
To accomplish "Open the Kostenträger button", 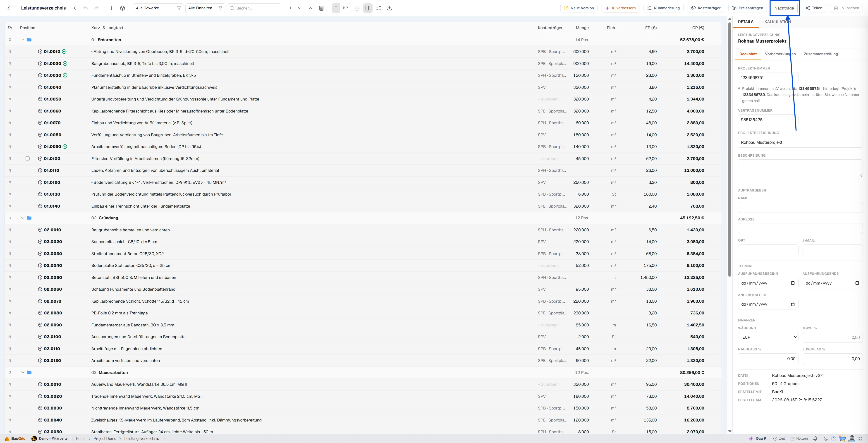I will click(x=706, y=8).
